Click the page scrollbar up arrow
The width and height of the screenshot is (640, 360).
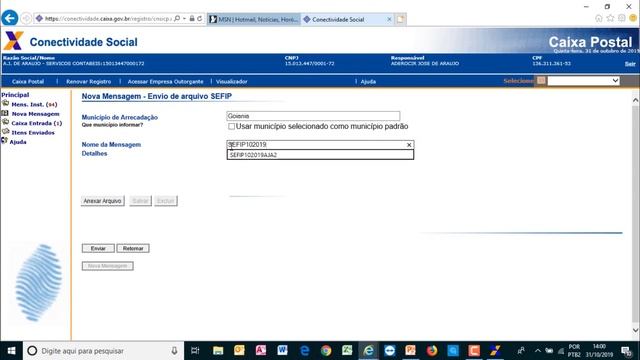636,100
